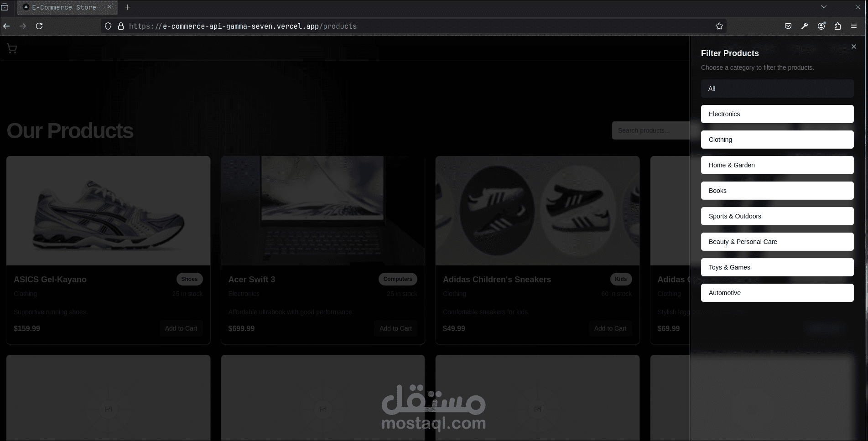
Task: Filter by Beauty & Personal Care
Action: click(777, 242)
